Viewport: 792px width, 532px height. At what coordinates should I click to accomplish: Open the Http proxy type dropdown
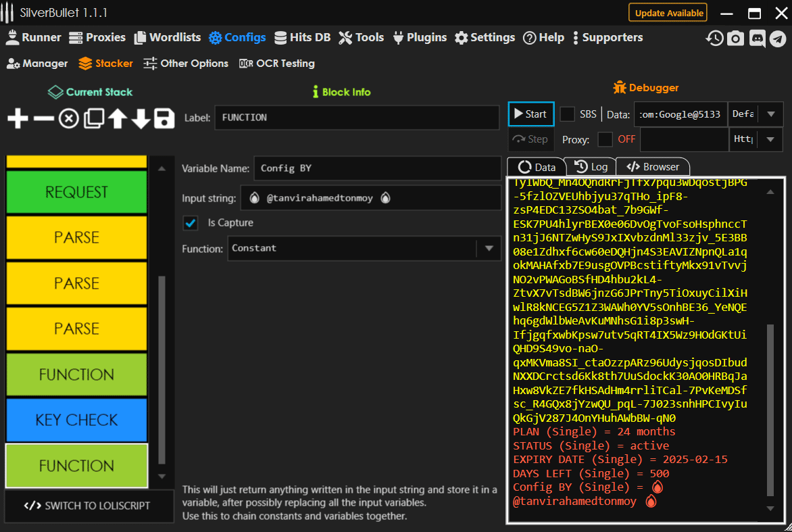(771, 139)
